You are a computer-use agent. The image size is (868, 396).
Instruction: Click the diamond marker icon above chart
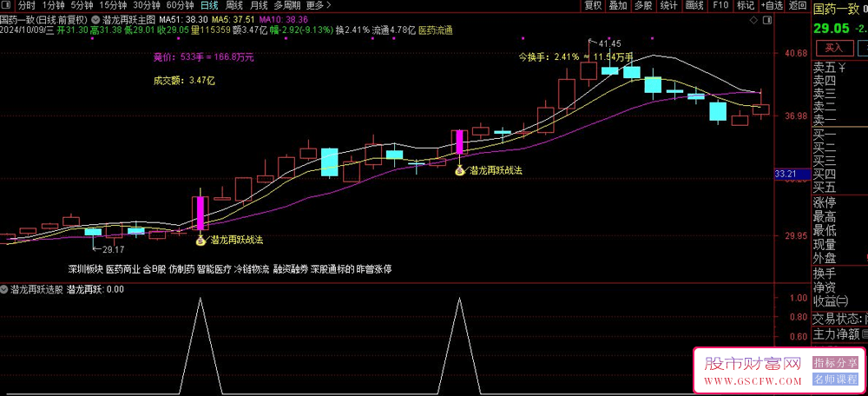pos(753,21)
